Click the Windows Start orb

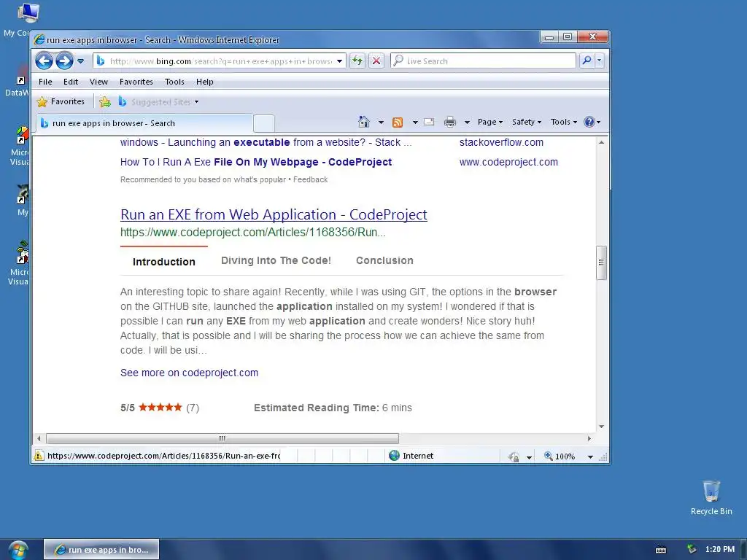tap(18, 551)
